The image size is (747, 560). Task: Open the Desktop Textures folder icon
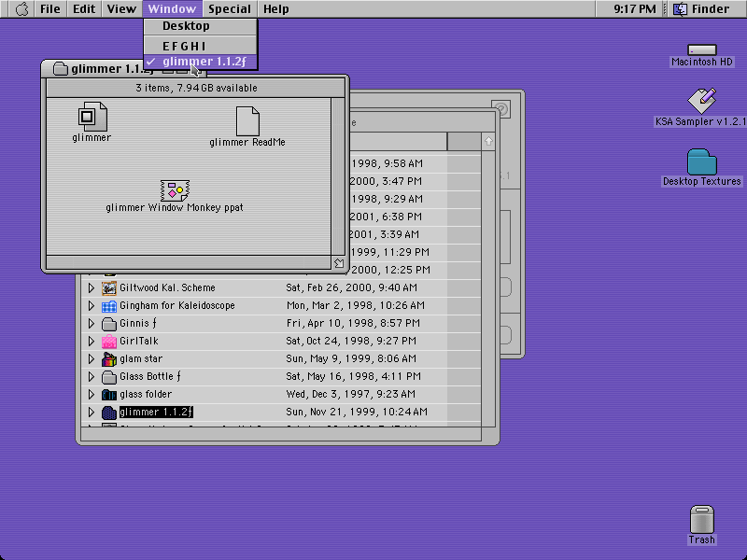click(702, 161)
